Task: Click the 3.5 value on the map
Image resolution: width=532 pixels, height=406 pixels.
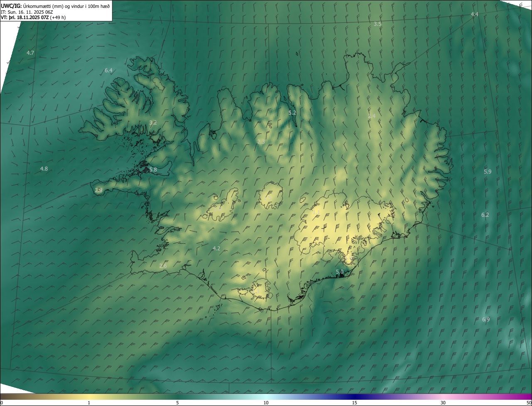Action: [377, 24]
